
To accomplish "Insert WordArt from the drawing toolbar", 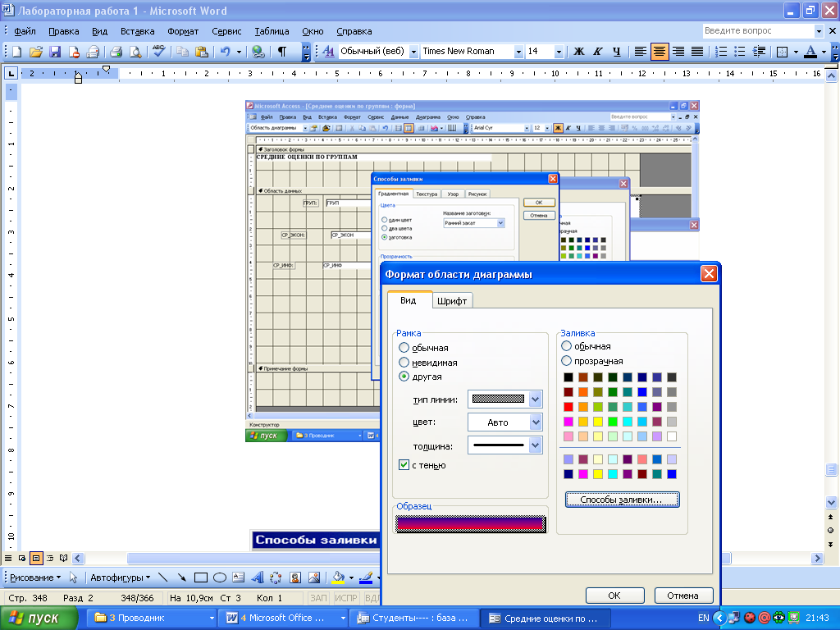I will [258, 577].
